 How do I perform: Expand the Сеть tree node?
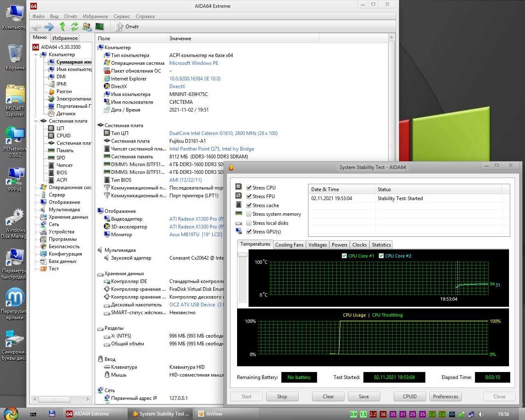pos(36,224)
